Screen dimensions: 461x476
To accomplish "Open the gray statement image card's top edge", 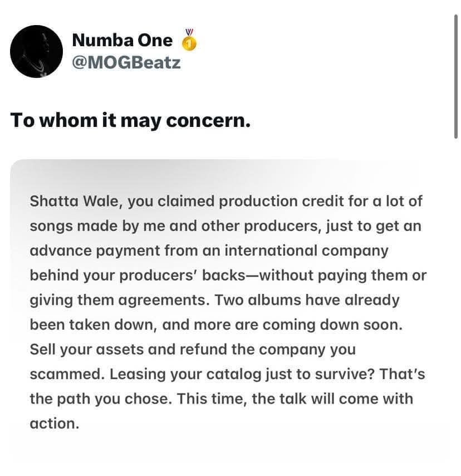I will tap(230, 160).
